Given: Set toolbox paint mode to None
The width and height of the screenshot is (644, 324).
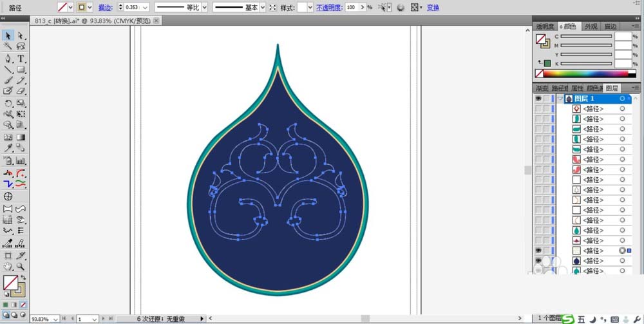Looking at the screenshot, I should (23, 305).
